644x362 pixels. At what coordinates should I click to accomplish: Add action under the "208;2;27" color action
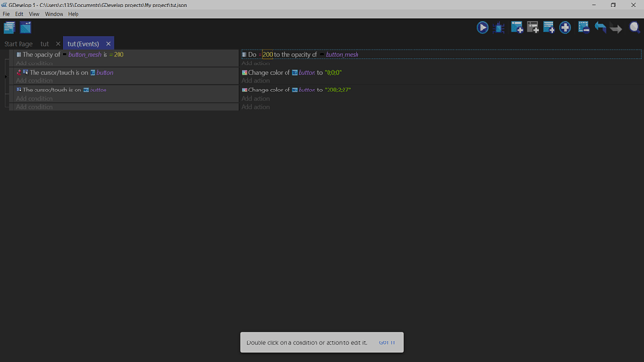255,99
